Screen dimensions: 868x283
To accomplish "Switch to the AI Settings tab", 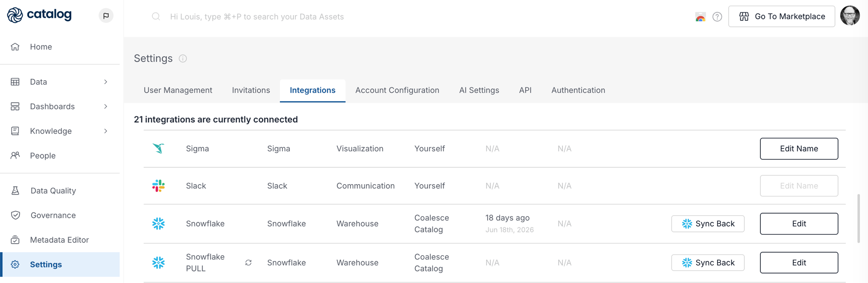I will point(479,90).
